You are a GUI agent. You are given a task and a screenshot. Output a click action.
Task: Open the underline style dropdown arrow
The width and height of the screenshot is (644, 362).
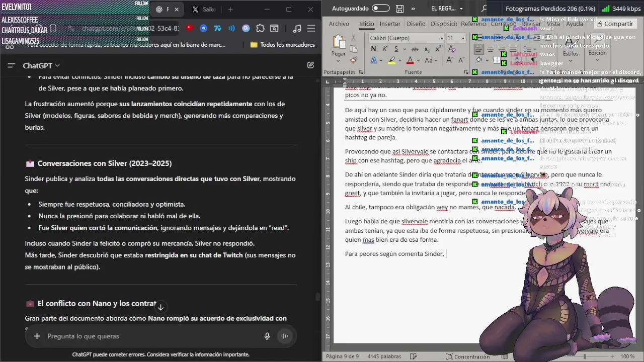pos(404,49)
